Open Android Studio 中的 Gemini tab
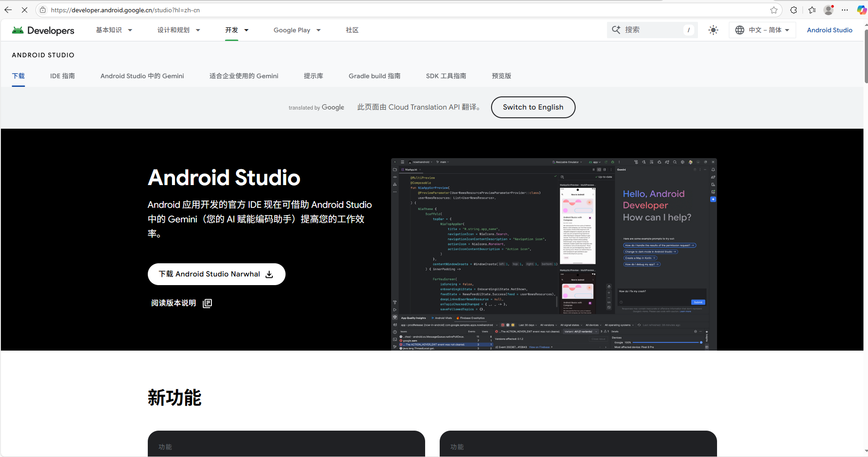The image size is (868, 457). [142, 76]
